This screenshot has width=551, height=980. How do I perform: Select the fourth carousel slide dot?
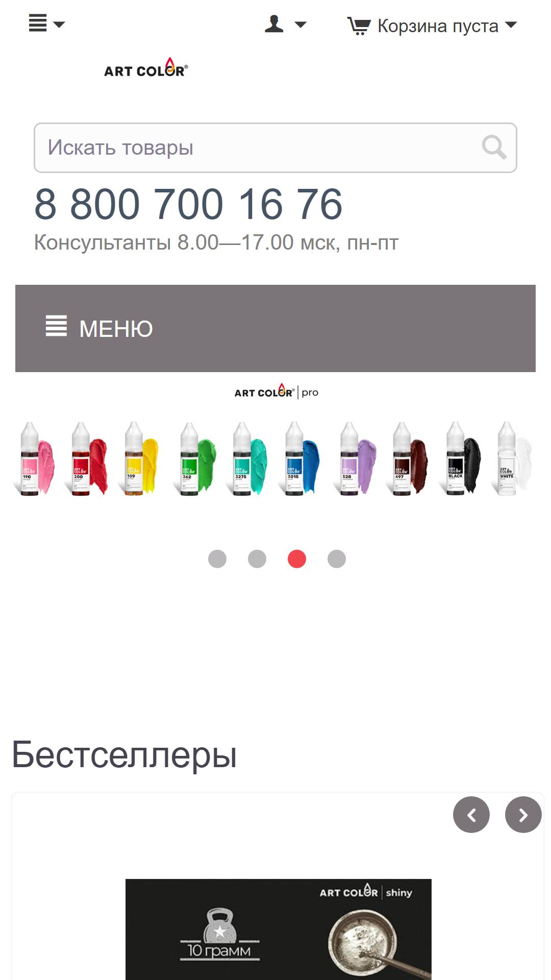coord(337,559)
